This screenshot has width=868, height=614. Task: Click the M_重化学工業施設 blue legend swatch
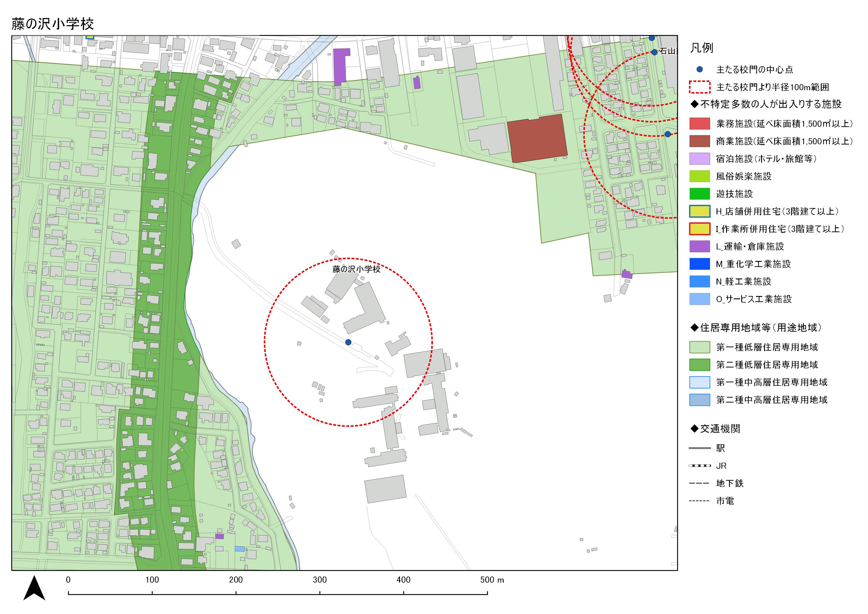700,264
